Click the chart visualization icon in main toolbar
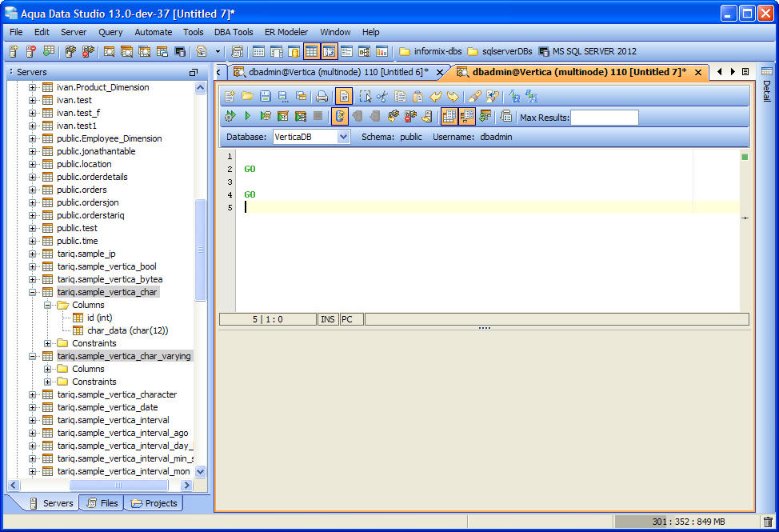779x532 pixels. 382,51
